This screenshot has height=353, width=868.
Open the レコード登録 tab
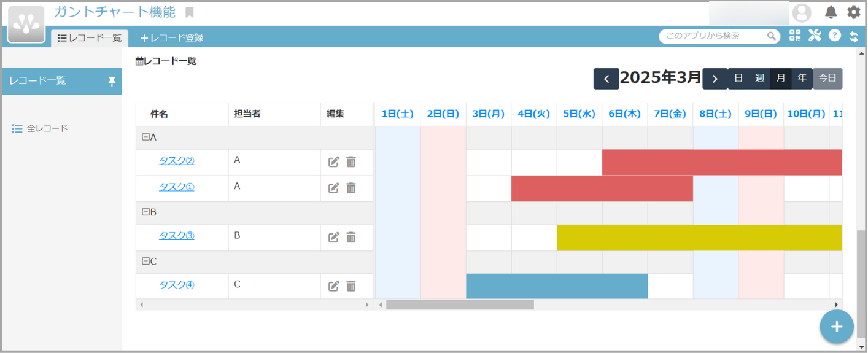pyautogui.click(x=172, y=37)
